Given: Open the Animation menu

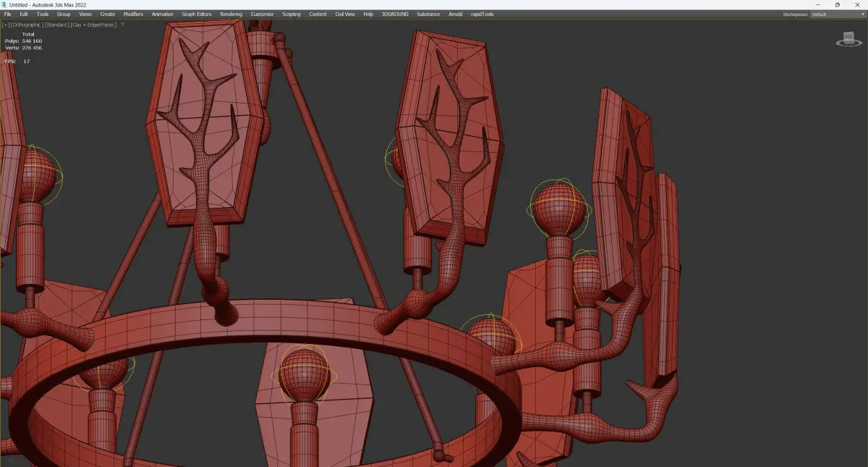Looking at the screenshot, I should (x=163, y=14).
